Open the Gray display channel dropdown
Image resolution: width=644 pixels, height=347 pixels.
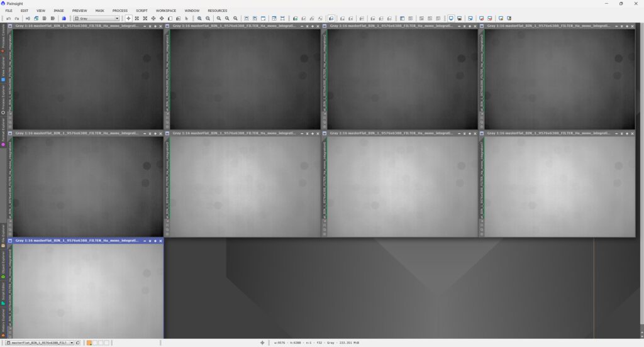pyautogui.click(x=96, y=18)
